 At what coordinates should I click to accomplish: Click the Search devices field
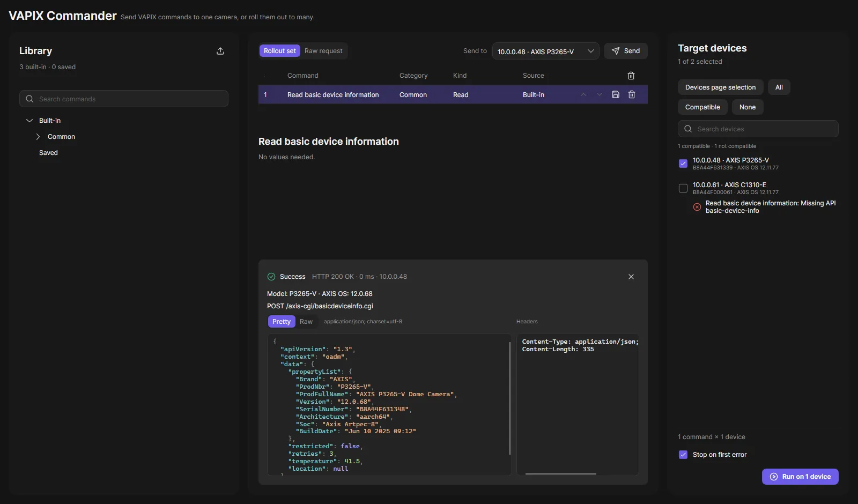coord(758,129)
